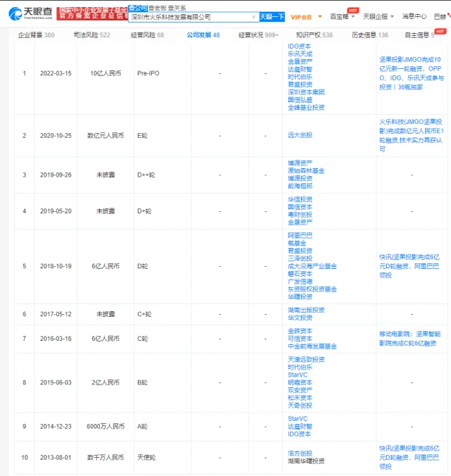451x476 pixels.
Task: Open the VIP会员 dropdown arrow
Action: tap(319, 17)
